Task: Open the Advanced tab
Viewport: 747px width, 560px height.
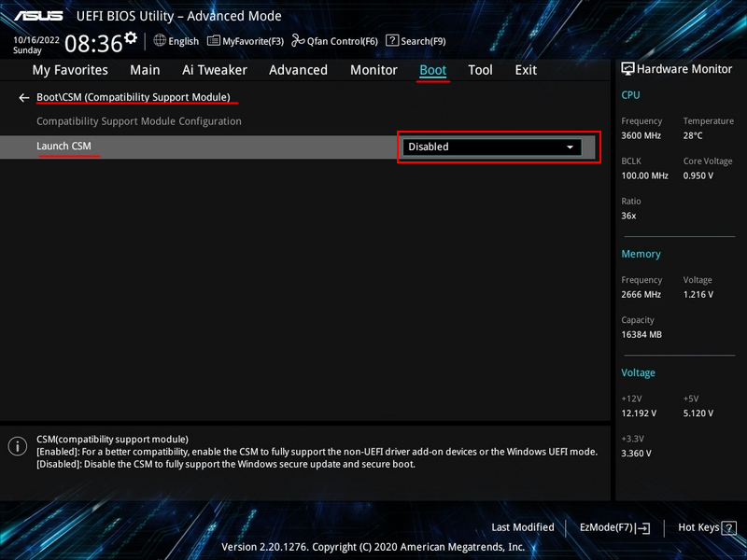Action: pos(298,70)
